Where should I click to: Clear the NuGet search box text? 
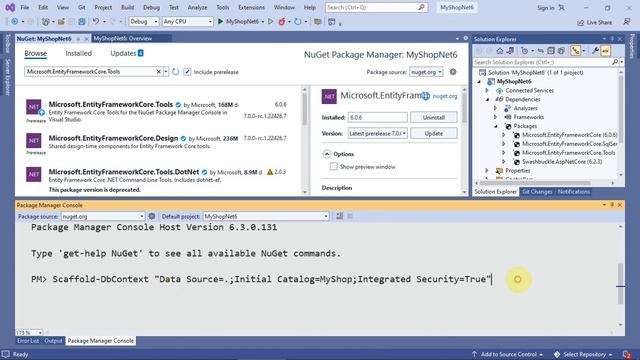tap(159, 72)
